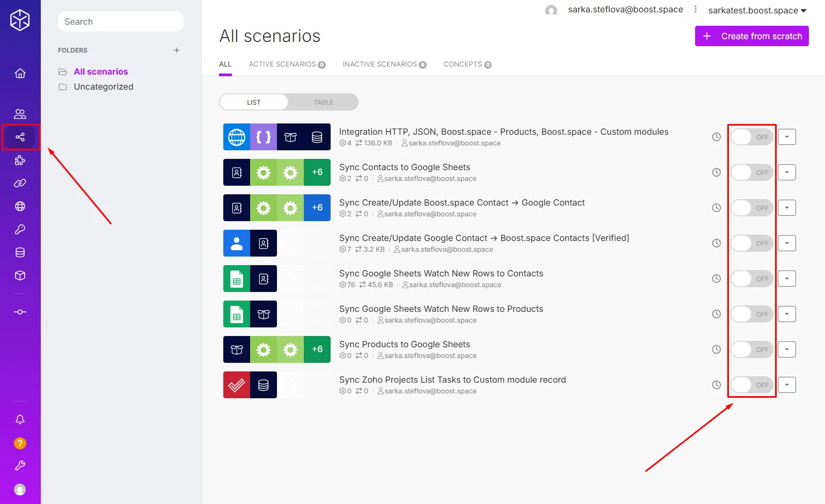Click sarka.steflova@boost.space account email at top
Screen dimensions: 825x504
pyautogui.click(x=625, y=10)
